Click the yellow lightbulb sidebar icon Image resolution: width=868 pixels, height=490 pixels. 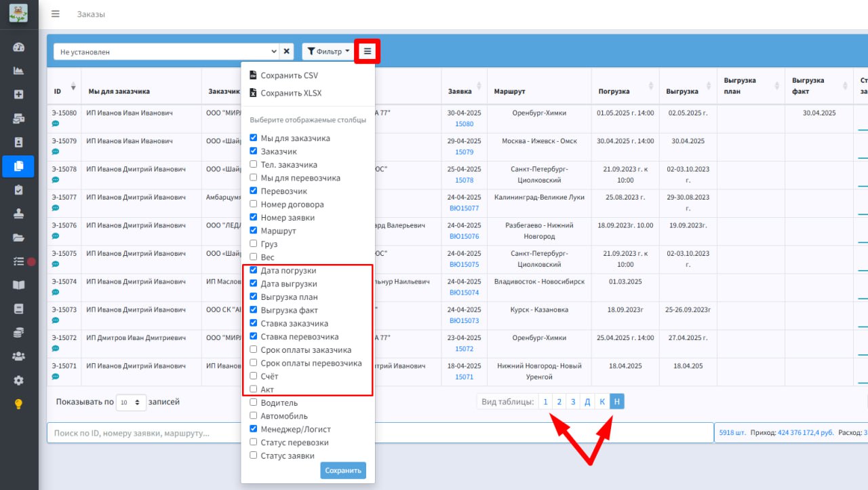[19, 404]
